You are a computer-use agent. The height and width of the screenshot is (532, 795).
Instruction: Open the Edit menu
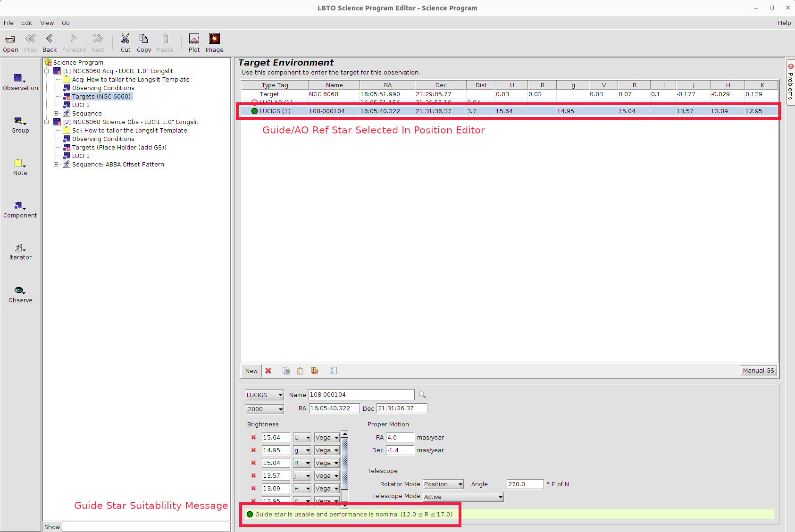point(26,23)
